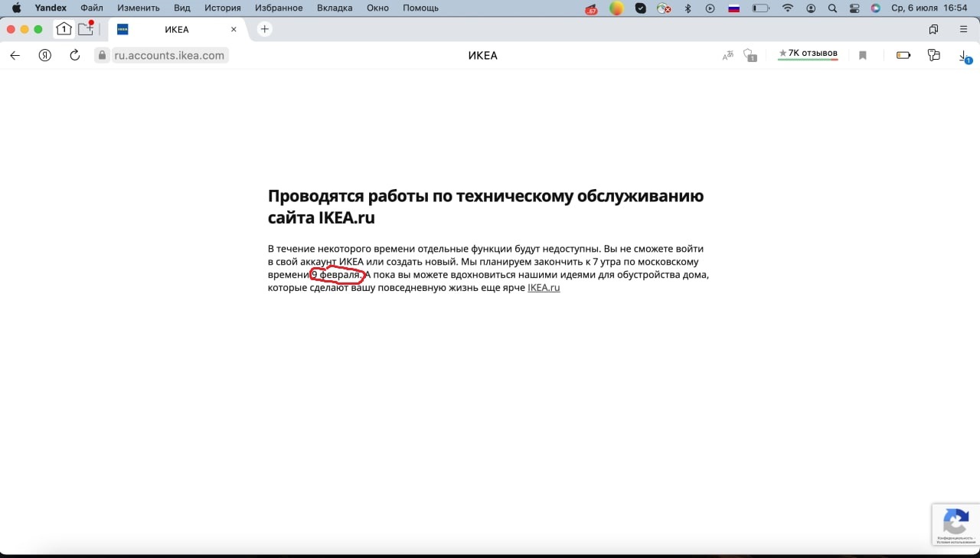
Task: Click the now playing menu bar icon
Action: pos(710,8)
